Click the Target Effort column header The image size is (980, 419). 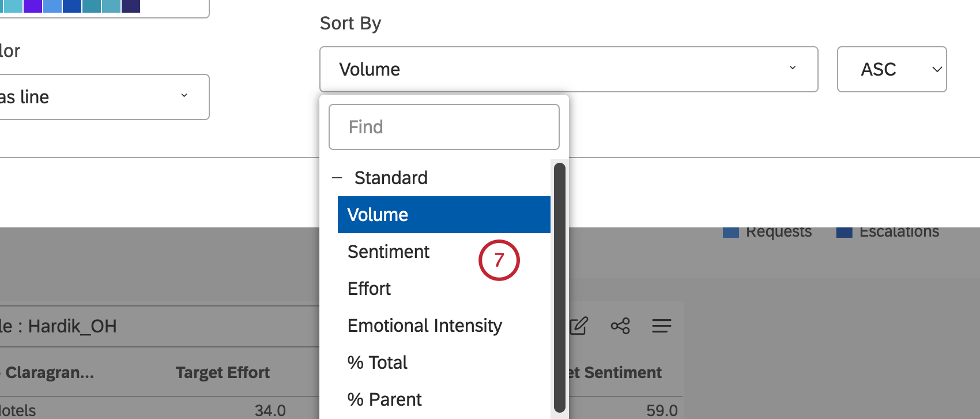click(x=223, y=372)
